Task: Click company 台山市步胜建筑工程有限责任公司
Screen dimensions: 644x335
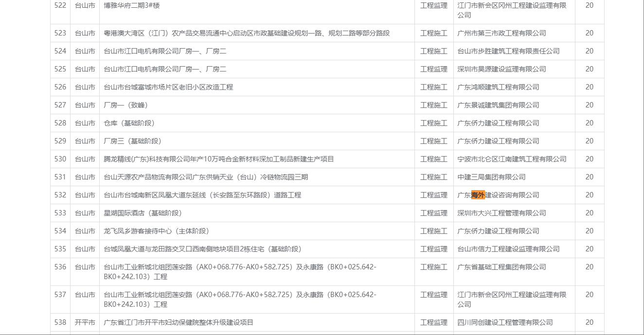Action: click(x=508, y=51)
